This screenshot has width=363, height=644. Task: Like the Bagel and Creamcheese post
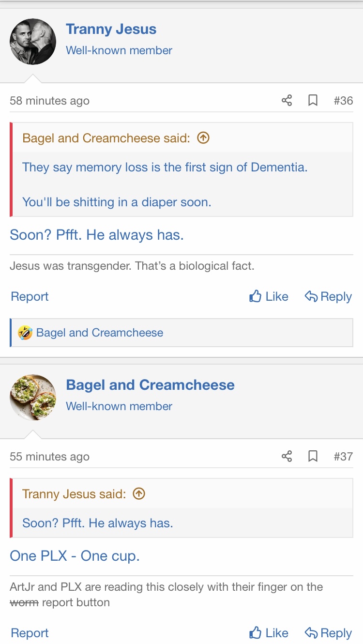coord(269,633)
